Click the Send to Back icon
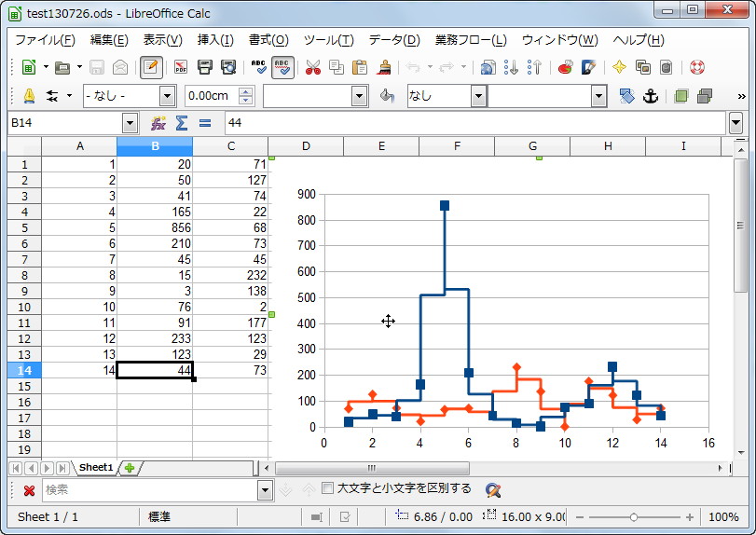The width and height of the screenshot is (756, 535). pyautogui.click(x=705, y=96)
